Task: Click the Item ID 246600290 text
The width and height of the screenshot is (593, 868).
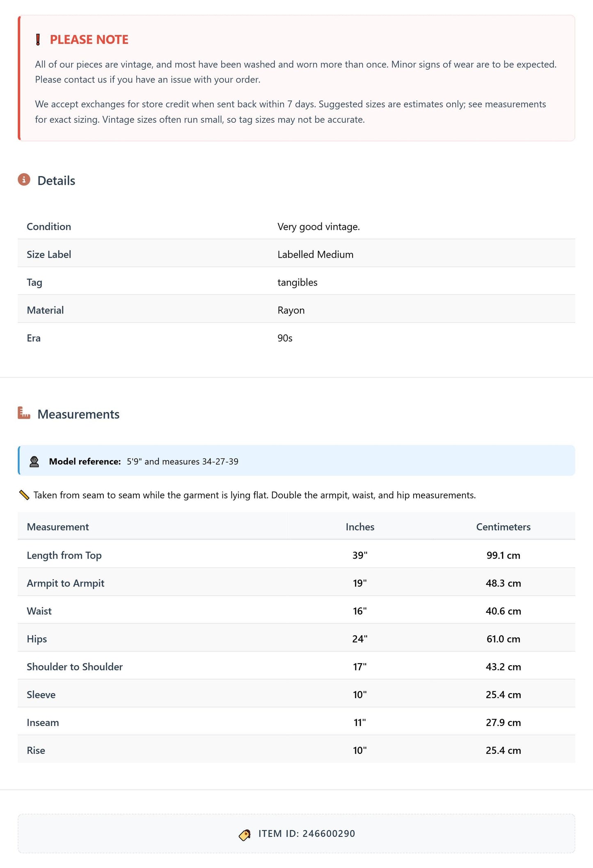Action: tap(307, 834)
